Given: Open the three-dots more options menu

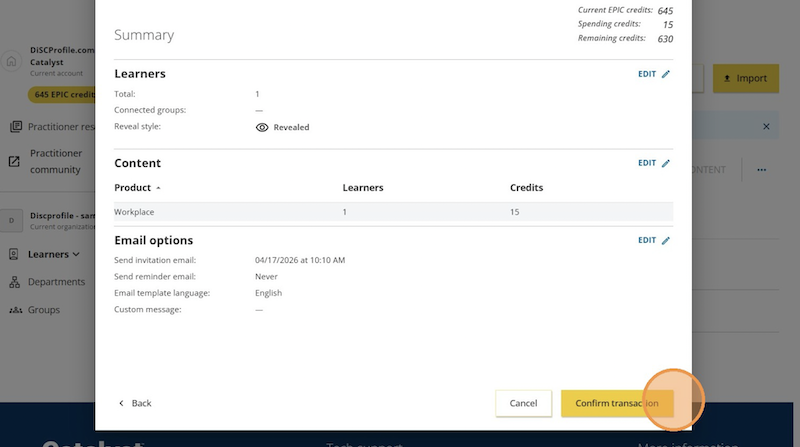Looking at the screenshot, I should 762,170.
